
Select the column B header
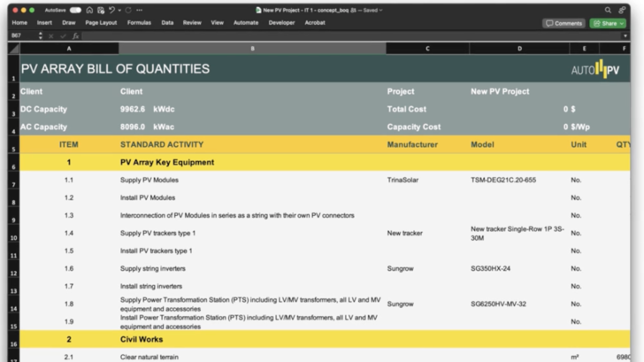pos(253,48)
